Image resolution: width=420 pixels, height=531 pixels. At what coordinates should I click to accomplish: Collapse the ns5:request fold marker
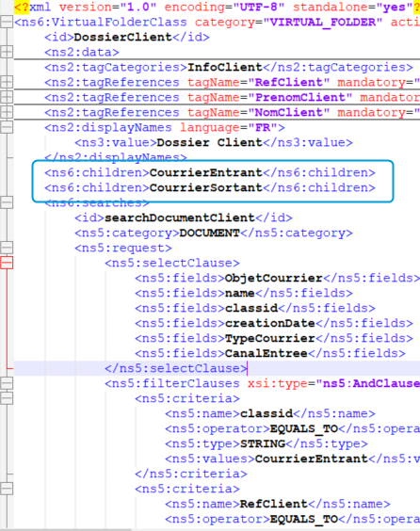click(7, 248)
